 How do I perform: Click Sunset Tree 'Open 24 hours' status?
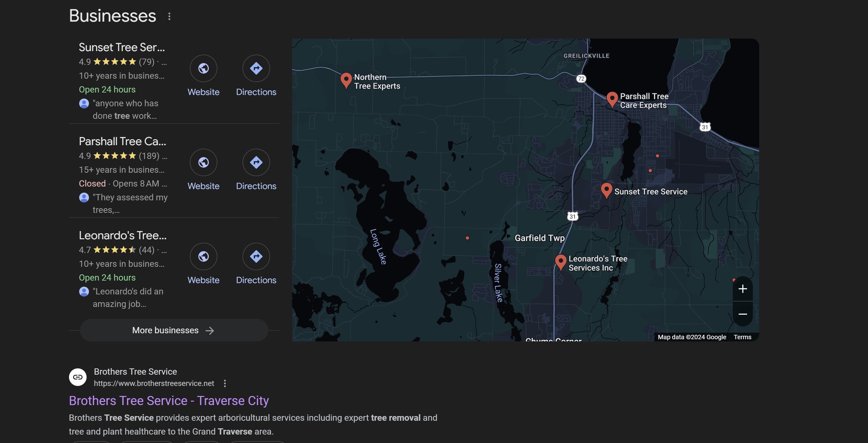[x=107, y=90]
